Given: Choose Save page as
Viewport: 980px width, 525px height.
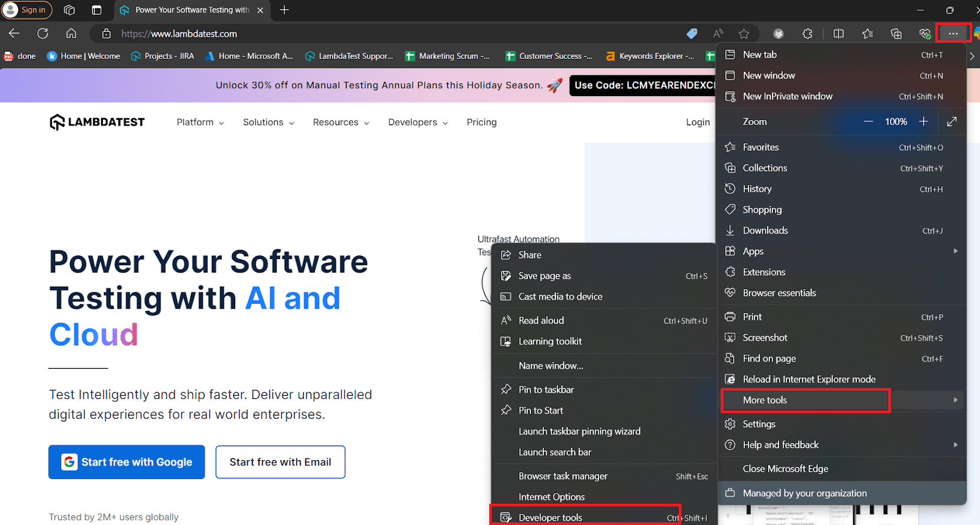Looking at the screenshot, I should (x=604, y=276).
